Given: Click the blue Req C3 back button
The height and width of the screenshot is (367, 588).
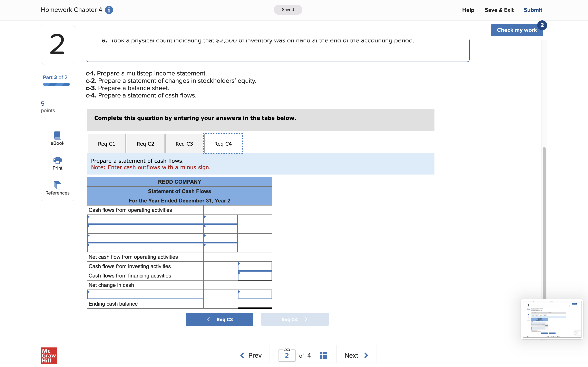Looking at the screenshot, I should pos(219,319).
